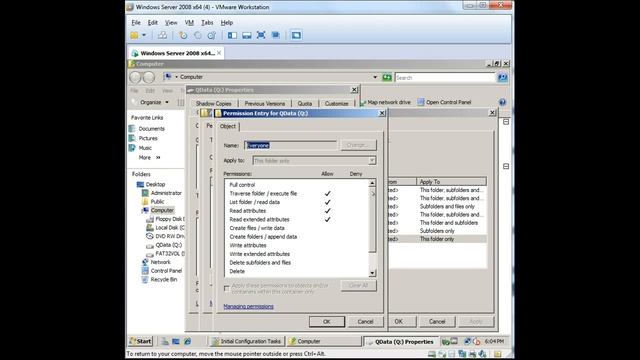This screenshot has width=640, height=360.
Task: Click the network/send Ctrl+Alt+Del toolbar icon
Action: click(x=162, y=36)
